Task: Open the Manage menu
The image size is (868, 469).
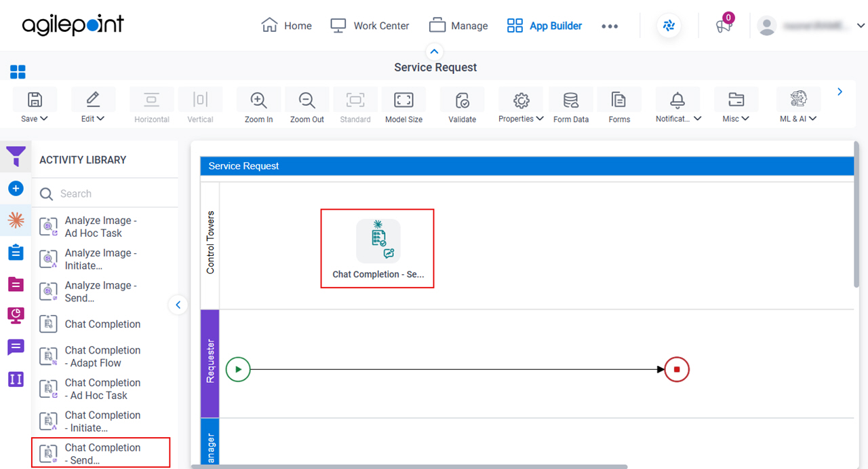Action: [x=458, y=26]
